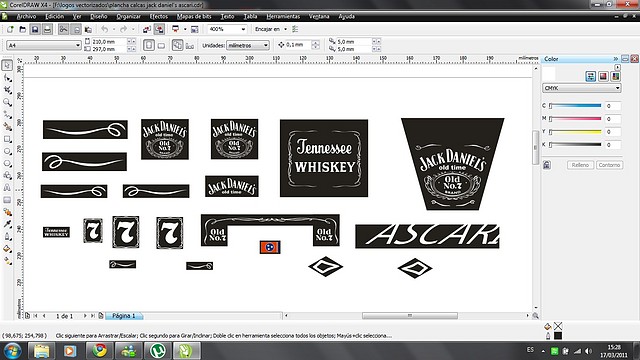The height and width of the screenshot is (360, 640).
Task: Select the Zoom magnifier tool
Action: point(7,102)
